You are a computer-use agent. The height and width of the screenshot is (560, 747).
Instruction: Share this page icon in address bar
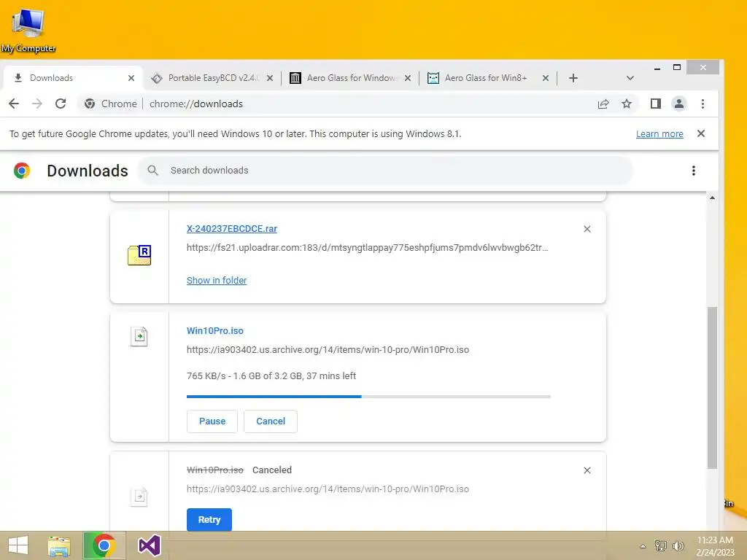coord(603,104)
